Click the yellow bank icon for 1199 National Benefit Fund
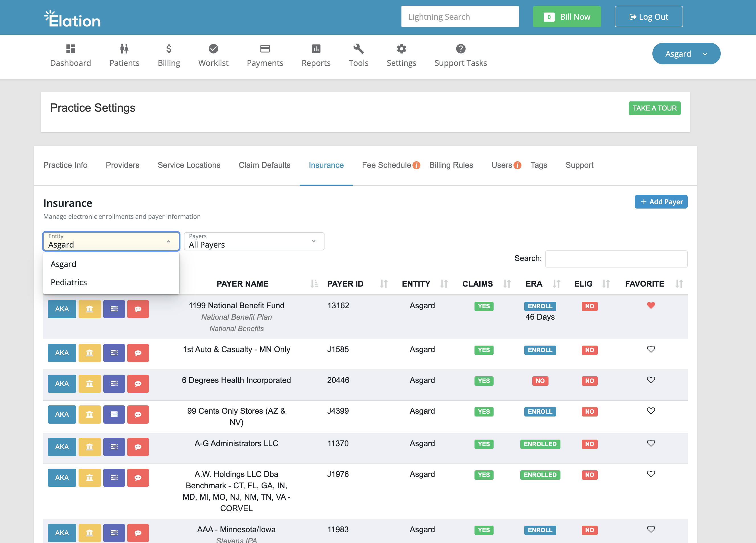The height and width of the screenshot is (543, 756). coord(89,309)
